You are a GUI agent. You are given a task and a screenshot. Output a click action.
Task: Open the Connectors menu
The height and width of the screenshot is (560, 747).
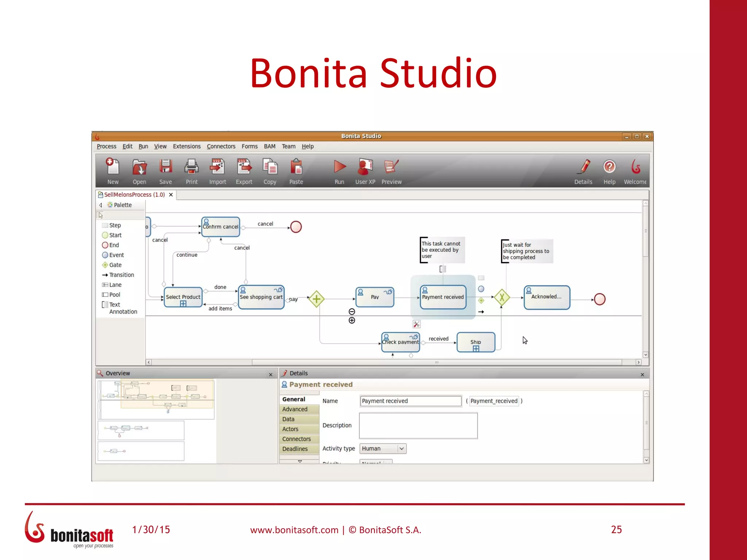coord(221,146)
